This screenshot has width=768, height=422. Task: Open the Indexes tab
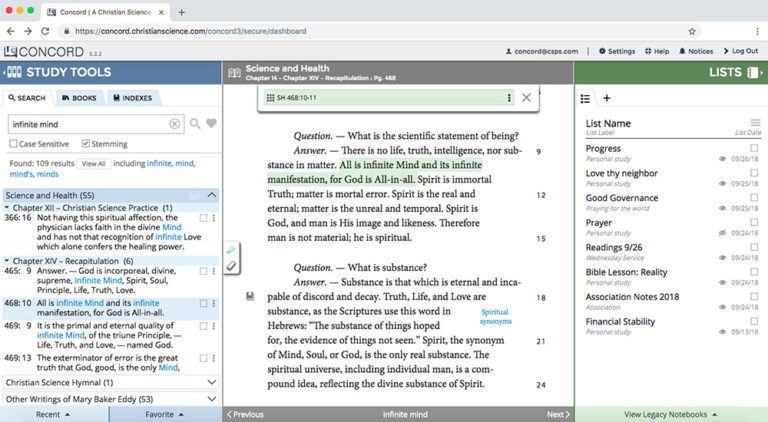(133, 98)
